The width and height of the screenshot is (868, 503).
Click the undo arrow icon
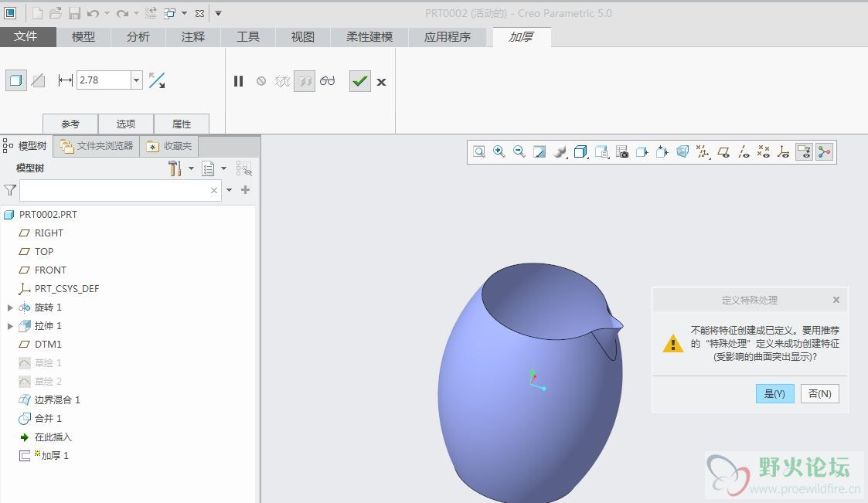click(x=93, y=13)
